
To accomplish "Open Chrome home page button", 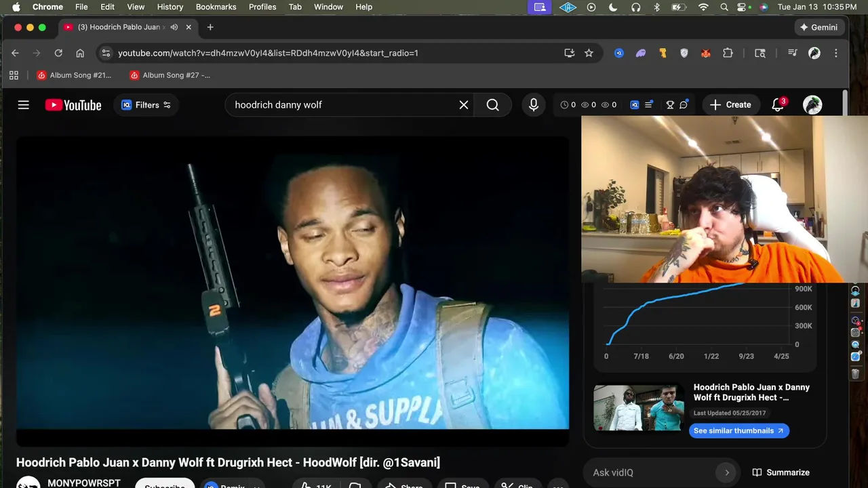I will click(80, 53).
